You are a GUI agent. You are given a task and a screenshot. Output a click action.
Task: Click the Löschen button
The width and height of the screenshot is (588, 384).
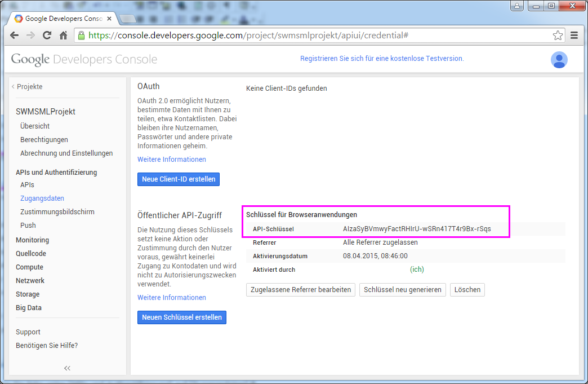click(x=467, y=290)
